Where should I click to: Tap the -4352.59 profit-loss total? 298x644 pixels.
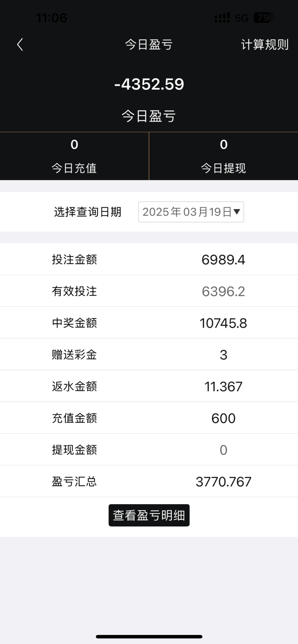coord(149,84)
